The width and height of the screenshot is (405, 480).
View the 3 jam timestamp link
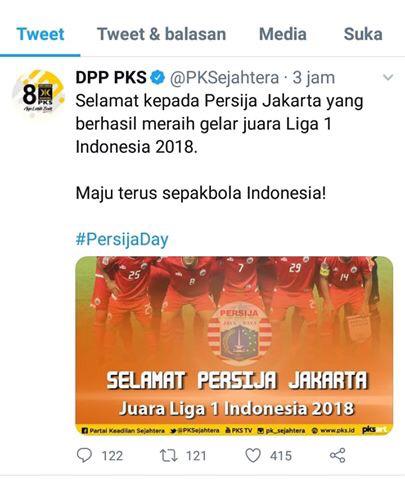pyautogui.click(x=314, y=78)
